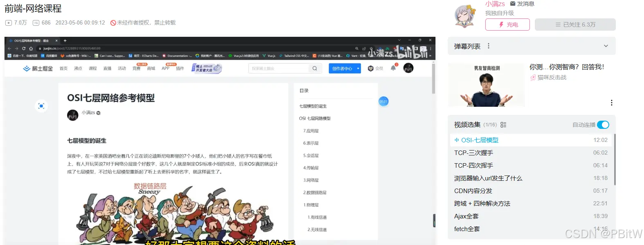Click the magnifier search icon on juejin

pos(314,68)
